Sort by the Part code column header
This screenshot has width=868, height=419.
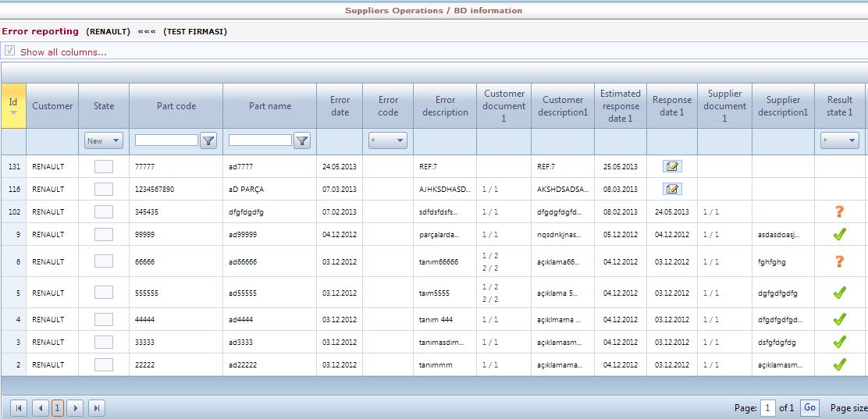coord(176,105)
